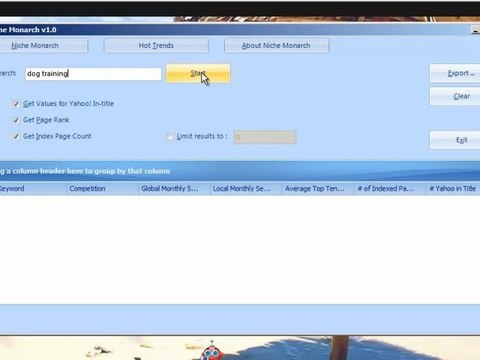Uncheck Get Page Rank option

pos(16,120)
